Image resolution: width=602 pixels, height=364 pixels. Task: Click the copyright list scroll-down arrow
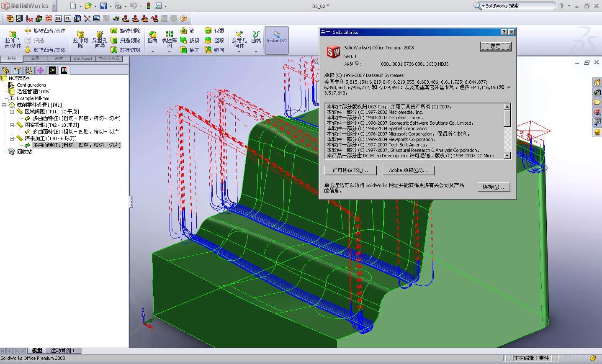click(507, 156)
